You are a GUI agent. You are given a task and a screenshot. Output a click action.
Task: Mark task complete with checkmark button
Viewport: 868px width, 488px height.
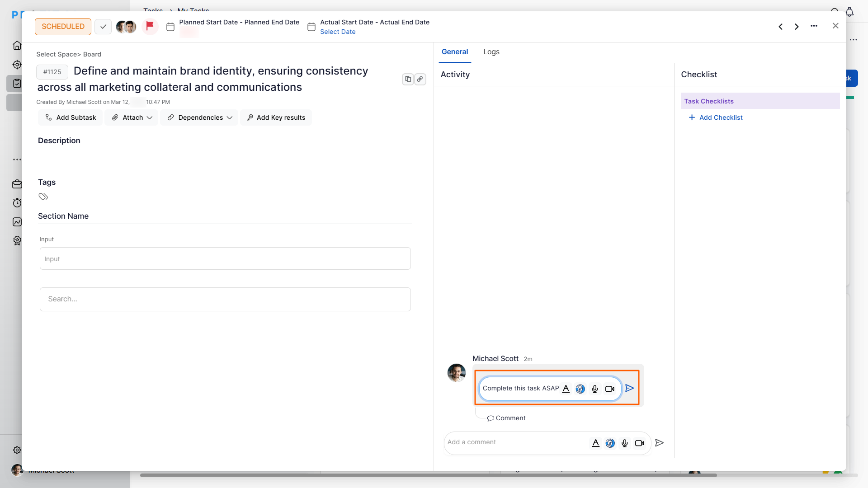(103, 27)
